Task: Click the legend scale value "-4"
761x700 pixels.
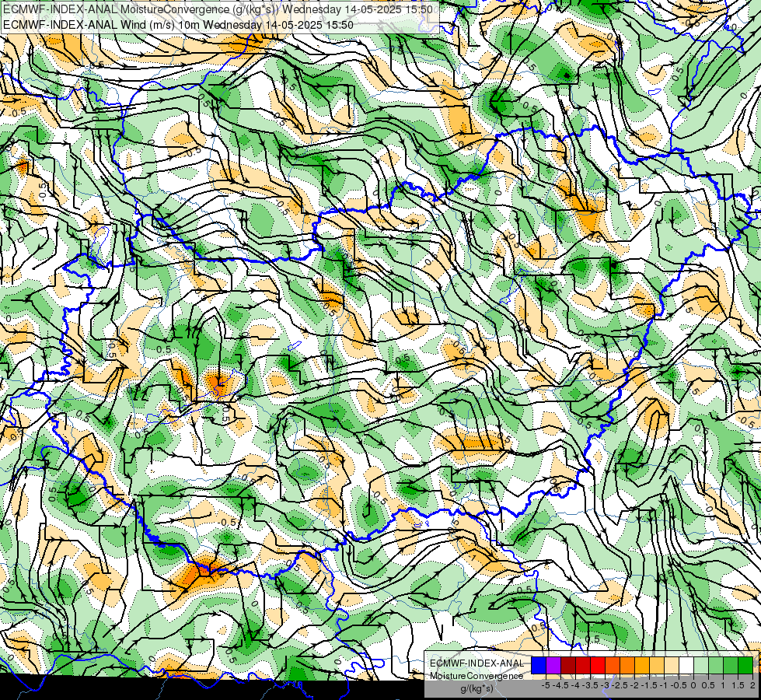Action: coord(575,685)
